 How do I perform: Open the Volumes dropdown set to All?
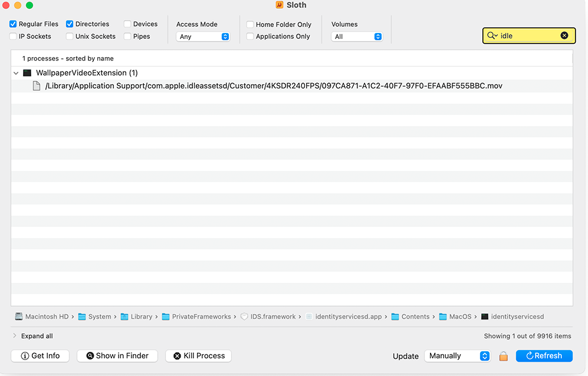coord(357,37)
